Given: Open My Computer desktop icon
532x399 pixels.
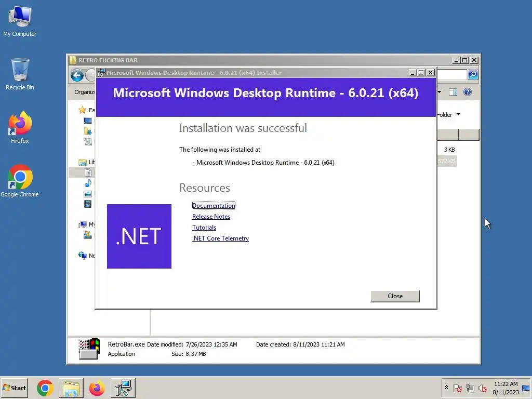Looking at the screenshot, I should pyautogui.click(x=20, y=21).
